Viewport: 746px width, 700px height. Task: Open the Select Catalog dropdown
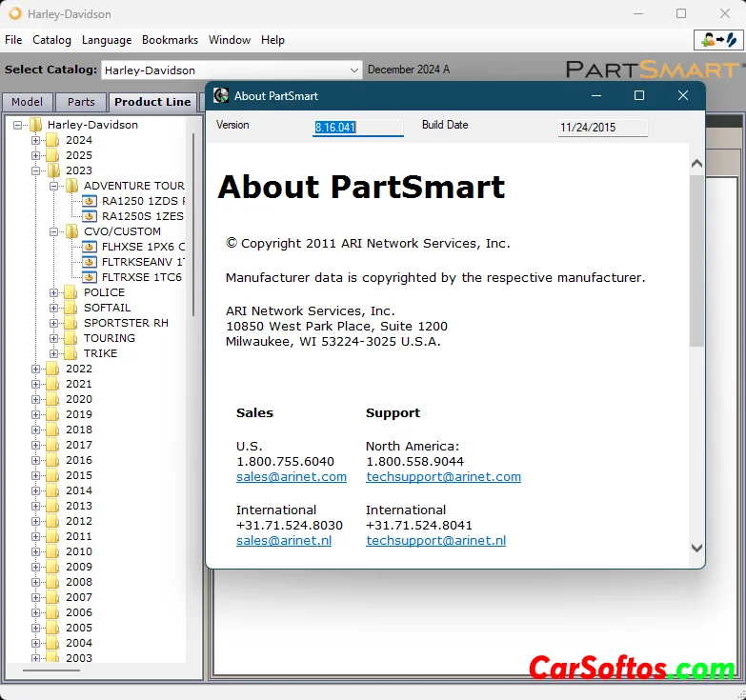[354, 70]
